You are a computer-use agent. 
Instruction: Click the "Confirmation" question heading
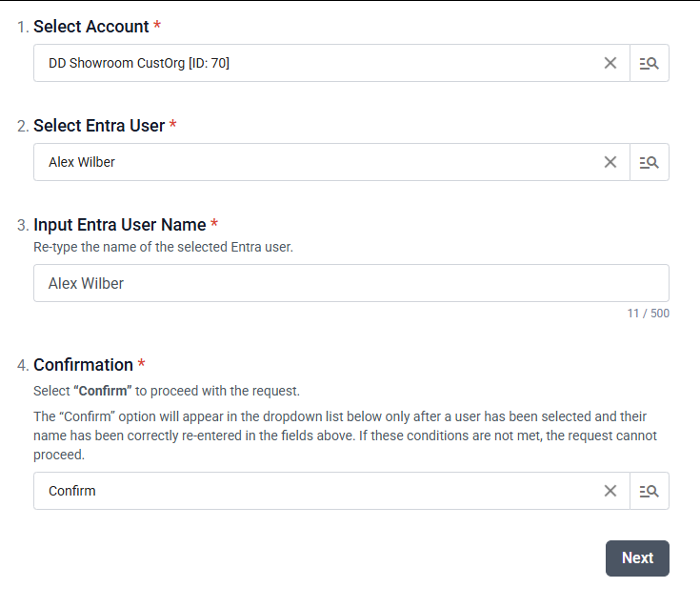pyautogui.click(x=83, y=365)
